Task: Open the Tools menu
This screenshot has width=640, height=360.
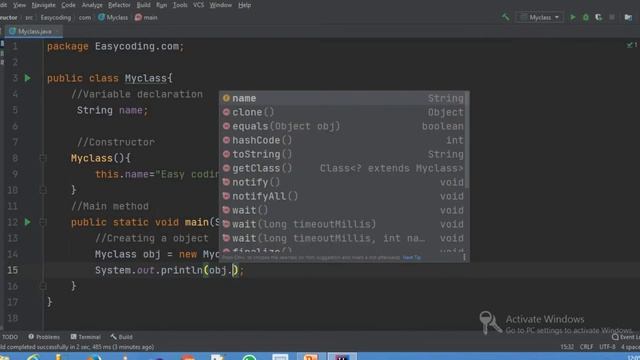Action: 180,5
